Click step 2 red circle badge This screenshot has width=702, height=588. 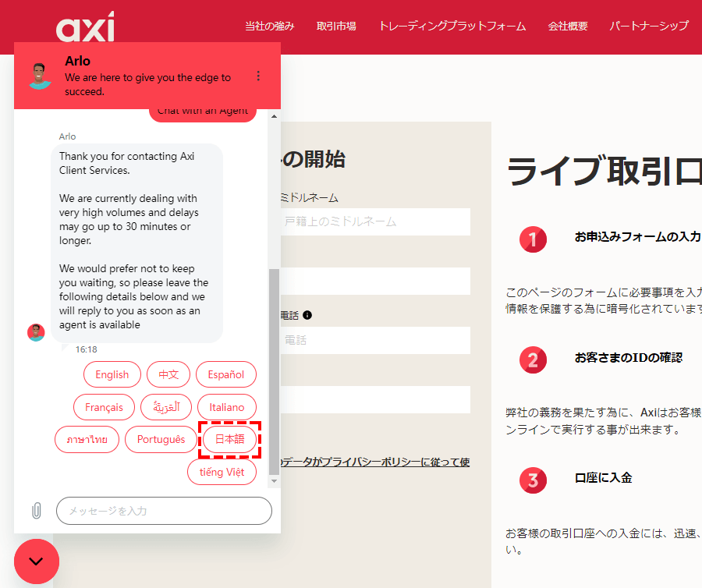pos(533,360)
